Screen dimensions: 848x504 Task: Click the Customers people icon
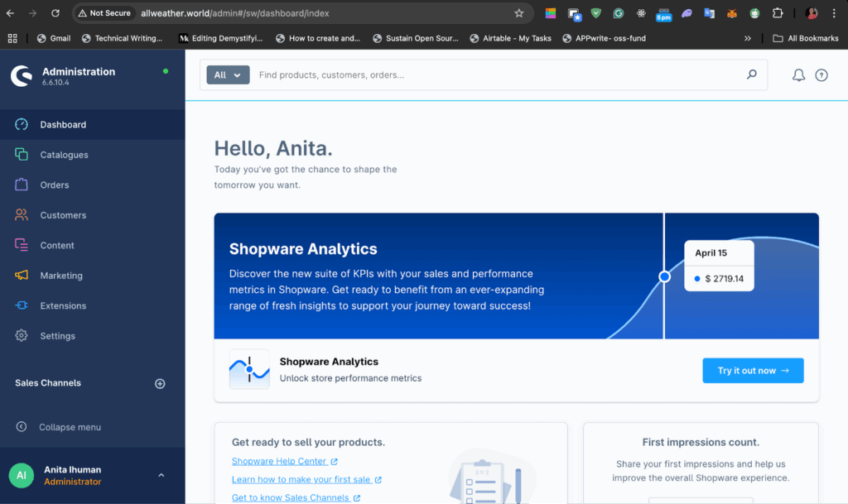pos(21,214)
